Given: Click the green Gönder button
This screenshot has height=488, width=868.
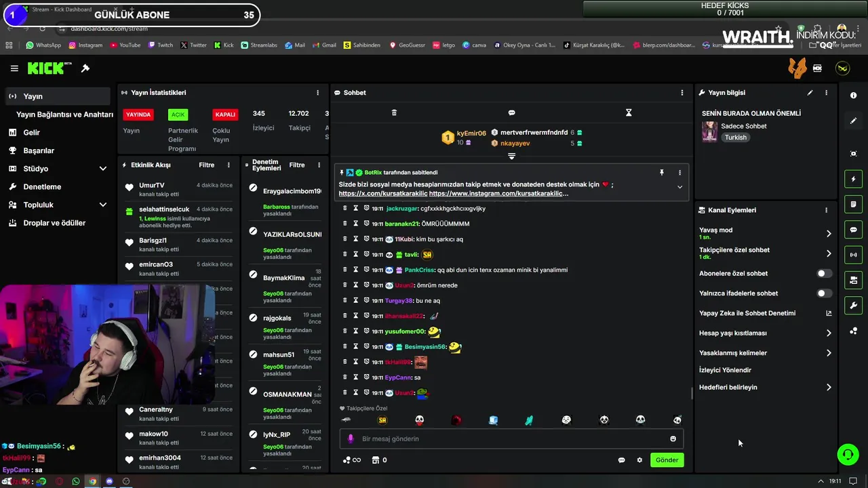Looking at the screenshot, I should [x=667, y=460].
